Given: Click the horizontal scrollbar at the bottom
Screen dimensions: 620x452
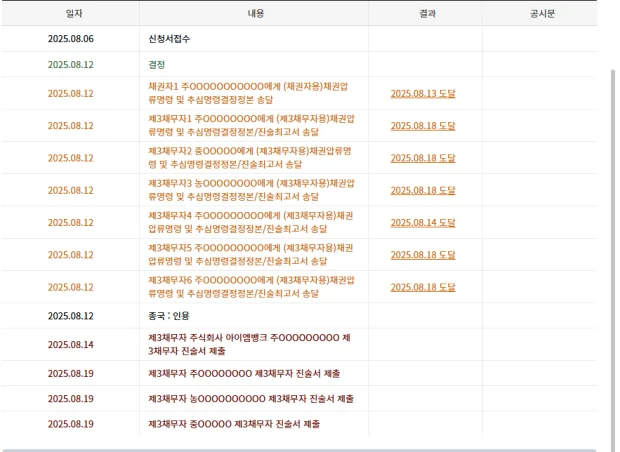Looking at the screenshot, I should tap(300, 449).
